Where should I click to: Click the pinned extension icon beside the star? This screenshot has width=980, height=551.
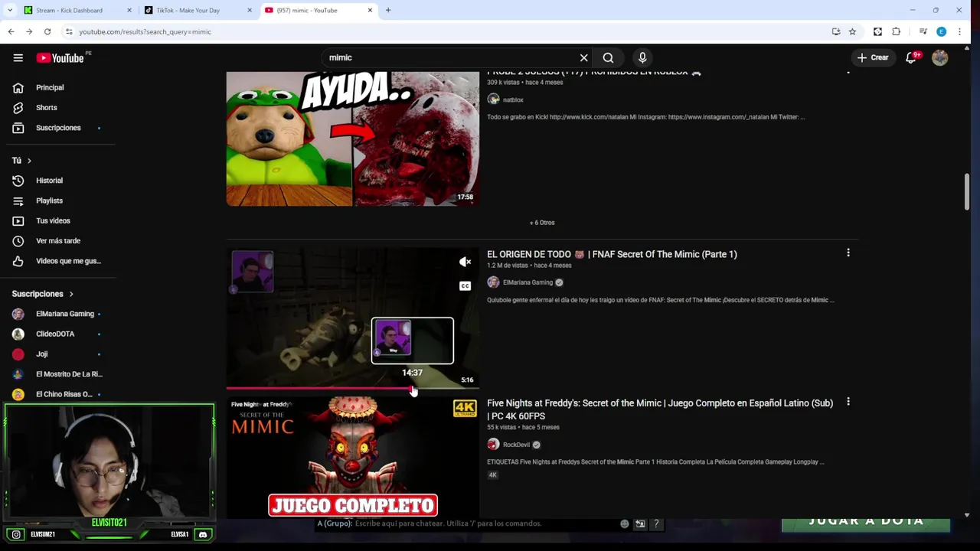tap(877, 31)
